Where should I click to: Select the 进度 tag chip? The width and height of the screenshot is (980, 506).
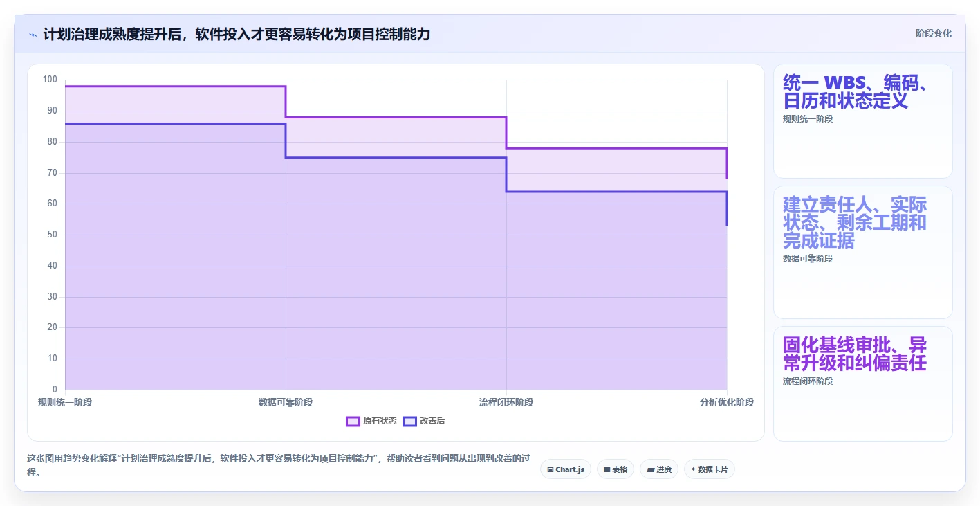click(659, 469)
